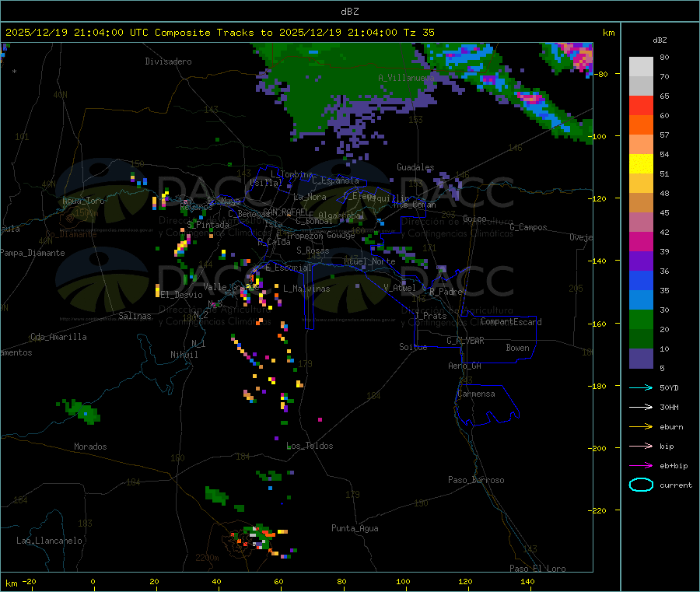Click the C_Española map label
Screen dimensions: 700x592
pos(335,180)
